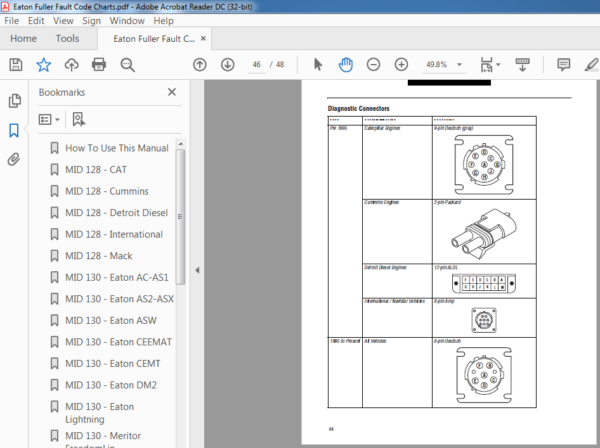The height and width of the screenshot is (448, 600).
Task: Open bookmark MID 128 - CAT
Action: coord(96,169)
